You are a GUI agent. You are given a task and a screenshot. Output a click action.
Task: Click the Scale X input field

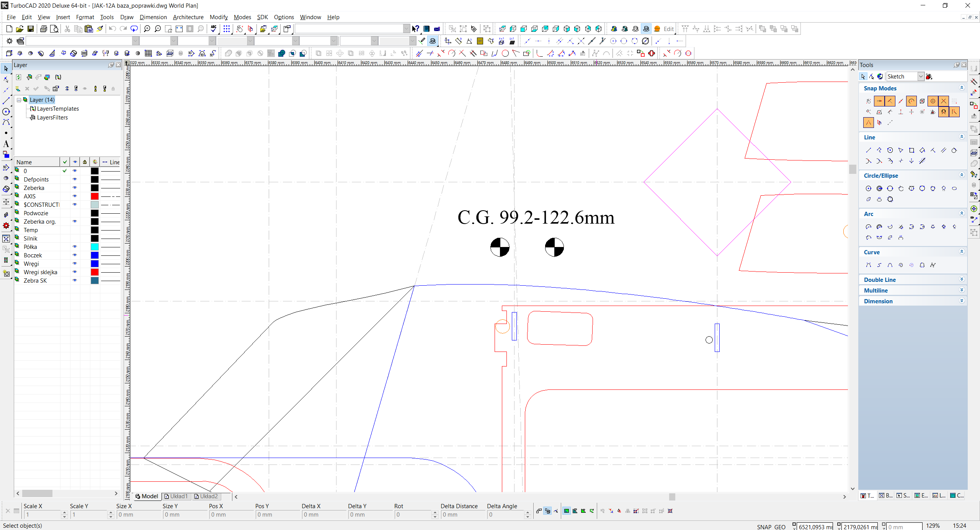pos(42,515)
